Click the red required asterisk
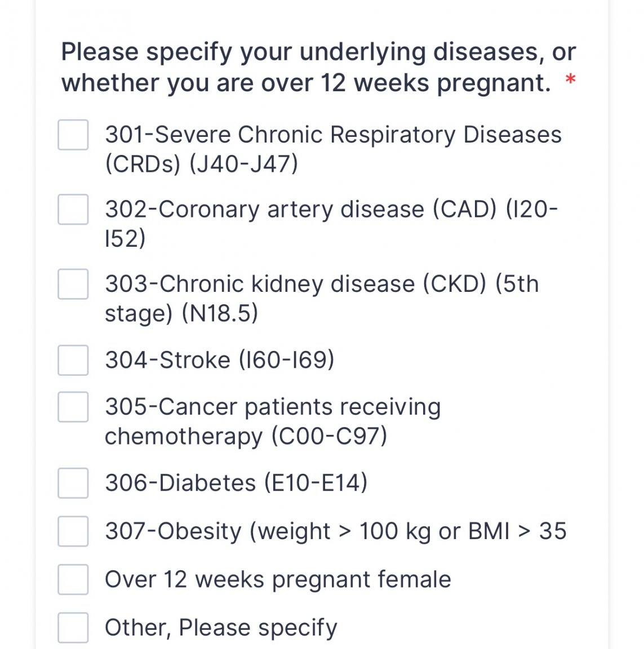This screenshot has height=649, width=644. coord(570,79)
